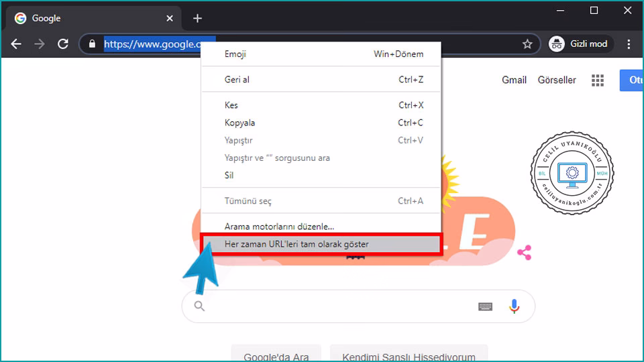Viewport: 644px width, 362px height.
Task: Enable Her zaman URL'leri tam olarak göster
Action: click(321, 244)
